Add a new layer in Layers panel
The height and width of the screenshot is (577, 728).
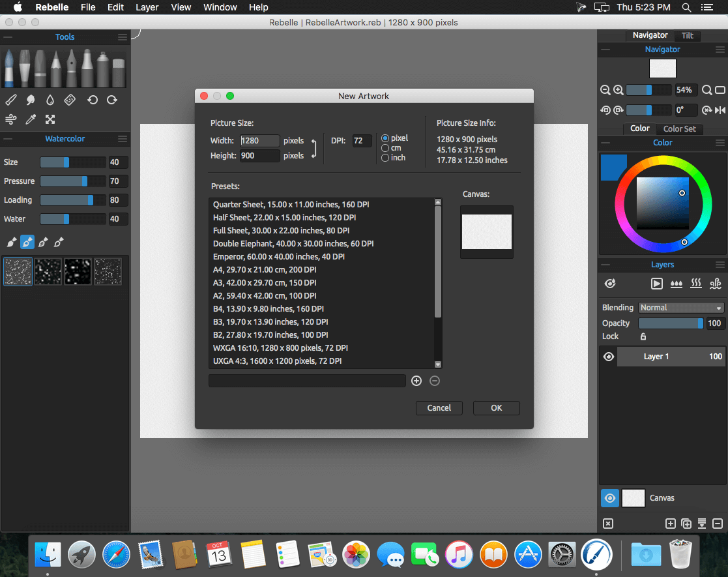[671, 524]
